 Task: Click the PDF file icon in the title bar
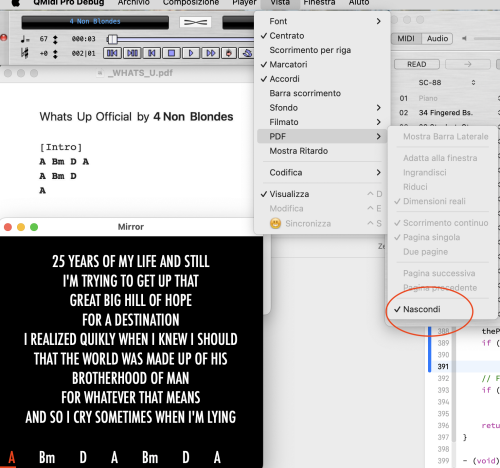click(100, 73)
